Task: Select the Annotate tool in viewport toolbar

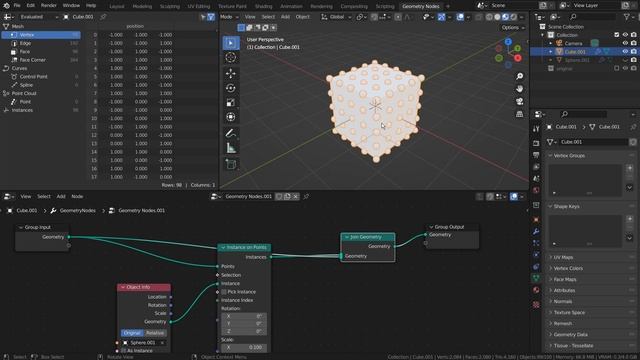Action: [231, 133]
